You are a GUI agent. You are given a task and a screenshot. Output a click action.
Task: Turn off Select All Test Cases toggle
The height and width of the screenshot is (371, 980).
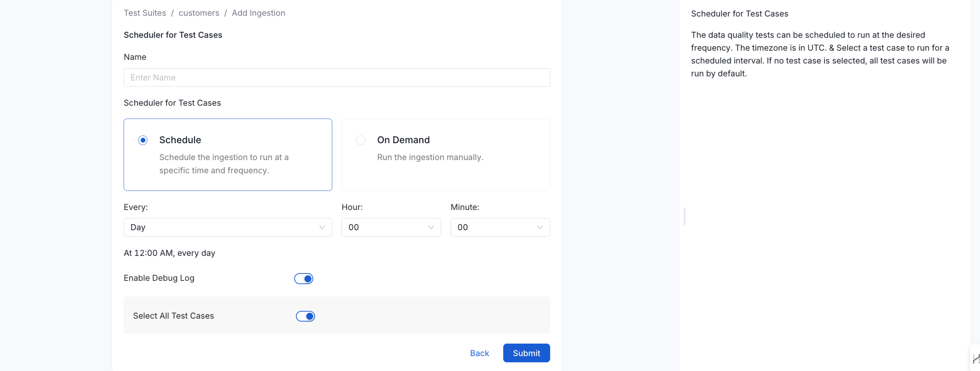click(305, 316)
